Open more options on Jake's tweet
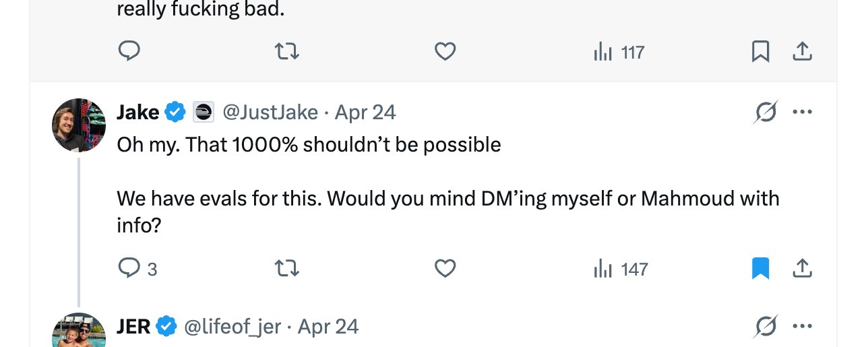868x347 pixels. 802,112
